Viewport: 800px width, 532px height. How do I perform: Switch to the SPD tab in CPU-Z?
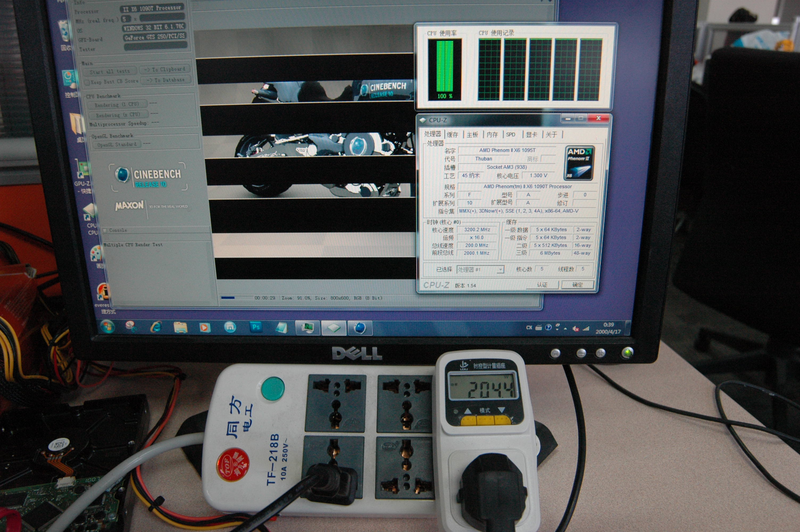tap(510, 135)
